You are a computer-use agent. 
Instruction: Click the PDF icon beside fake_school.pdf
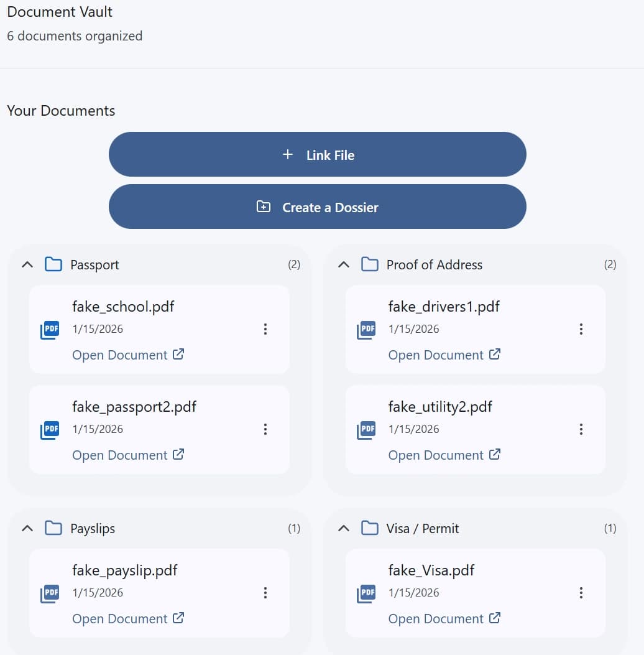[50, 329]
